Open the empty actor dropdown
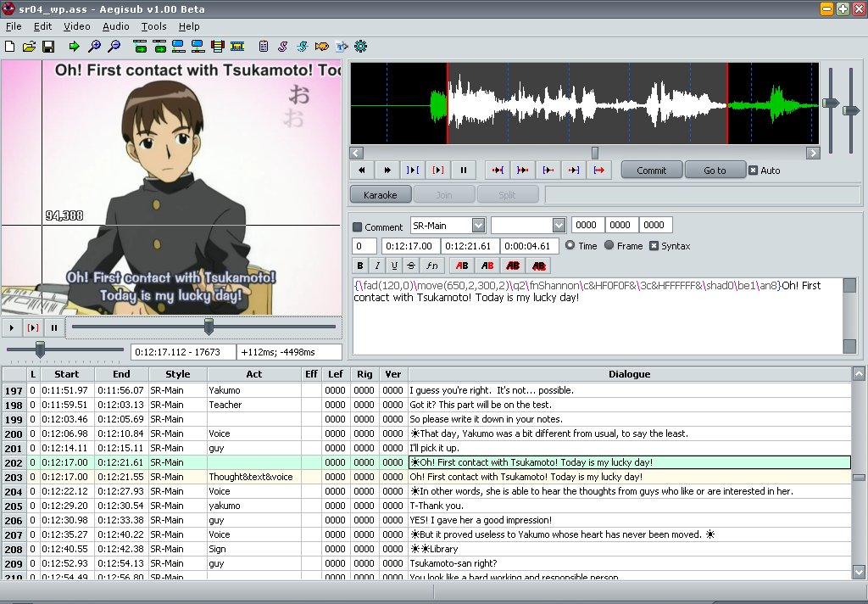 coord(559,225)
